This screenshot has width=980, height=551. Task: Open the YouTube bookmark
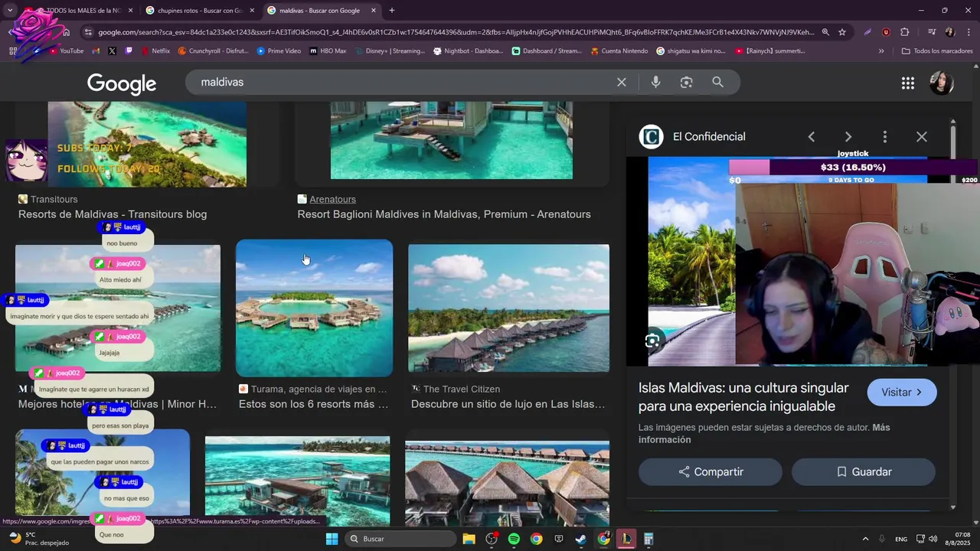67,51
